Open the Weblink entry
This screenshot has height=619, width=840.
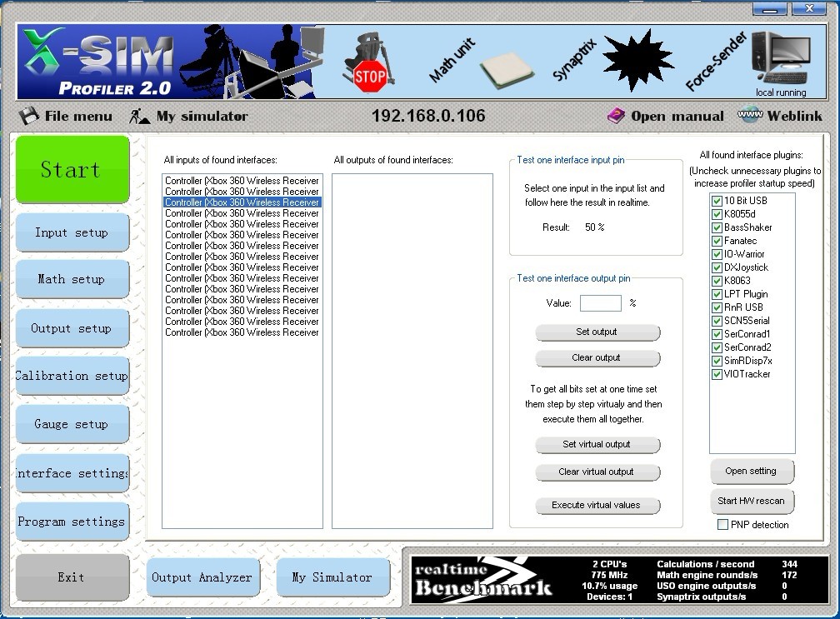(794, 116)
